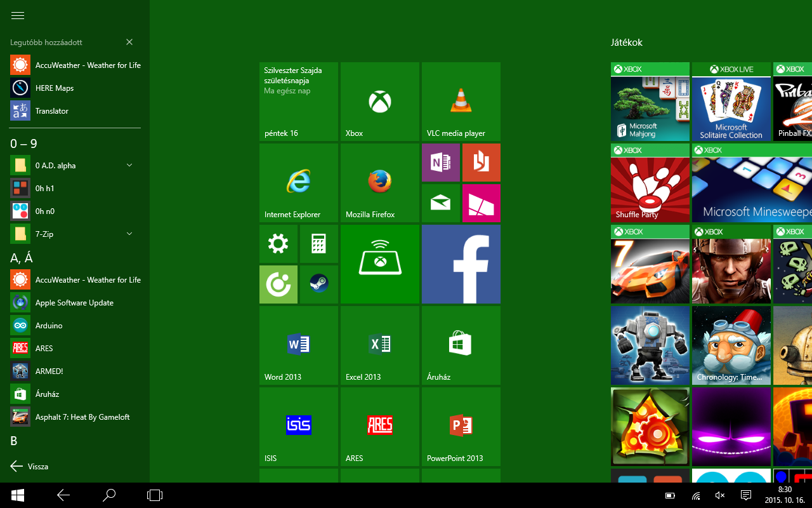Launch the ARES tile in the tile grid
The image size is (812, 508).
(x=380, y=427)
